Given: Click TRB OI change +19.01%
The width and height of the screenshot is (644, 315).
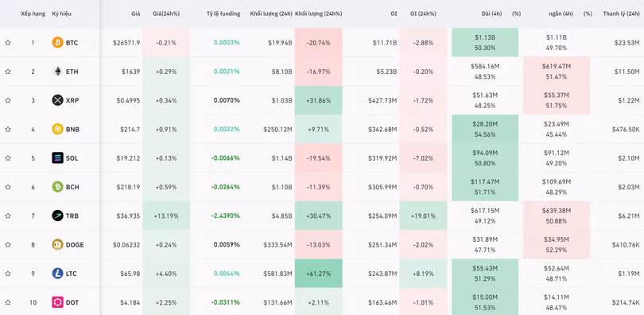Looking at the screenshot, I should click(423, 216).
